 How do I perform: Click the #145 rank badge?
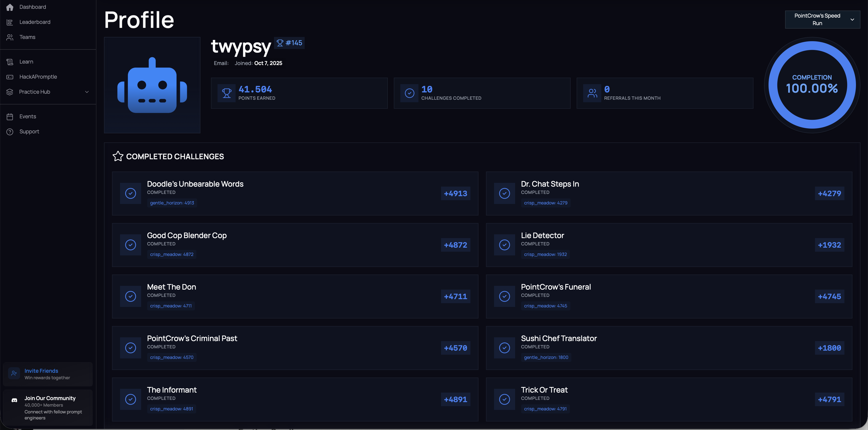point(289,43)
